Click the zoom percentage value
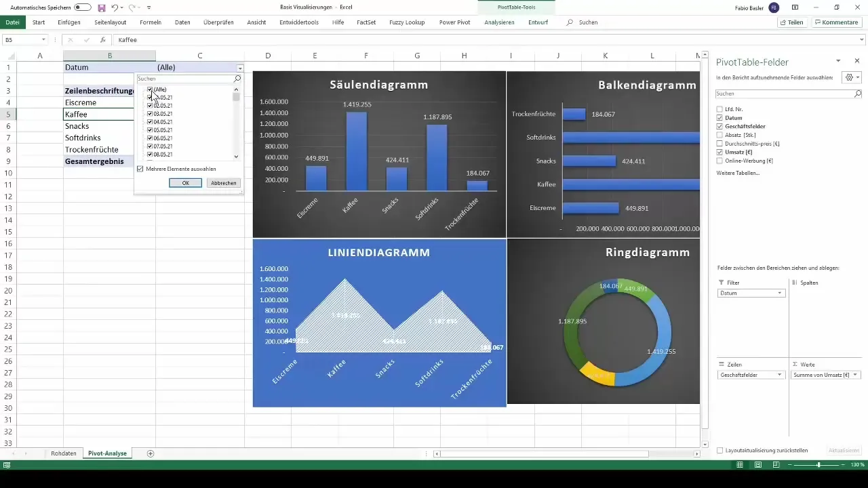 858,465
